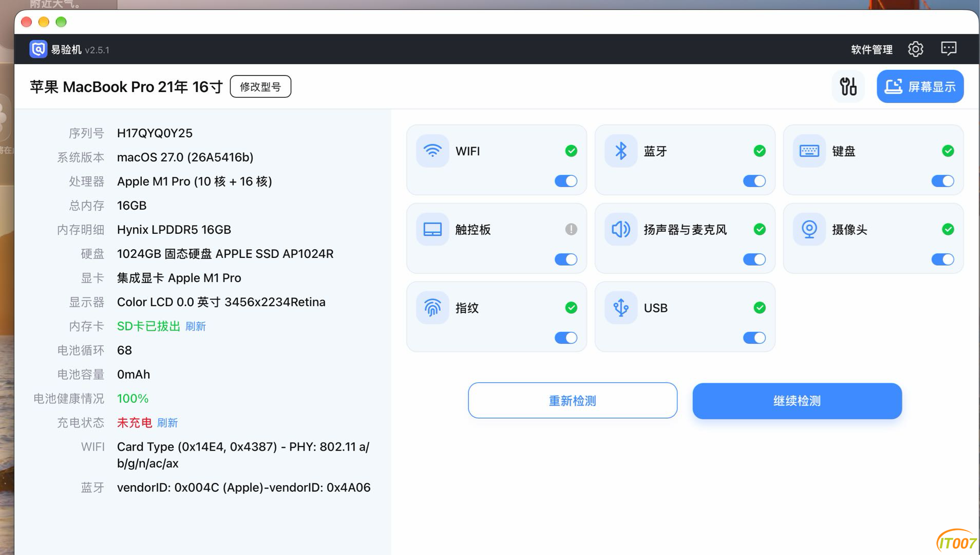The height and width of the screenshot is (555, 980).
Task: Click the yellow minimize window button
Action: 44,22
